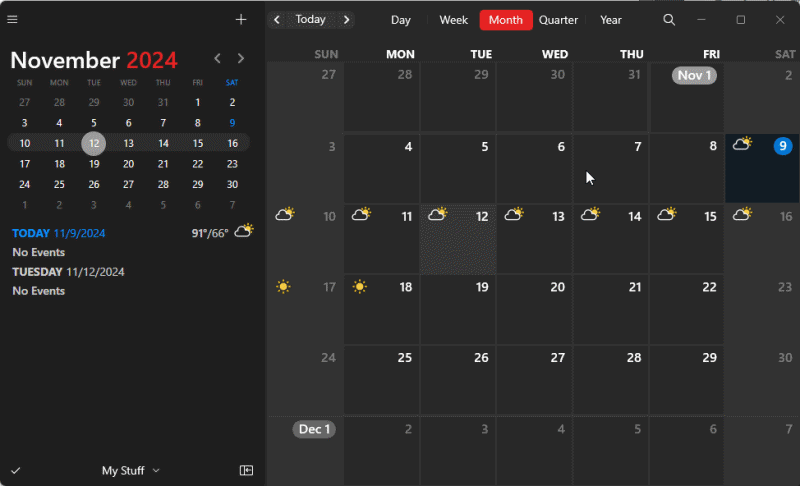Image resolution: width=800 pixels, height=486 pixels.
Task: Go to next month in mini calendar
Action: [x=241, y=59]
